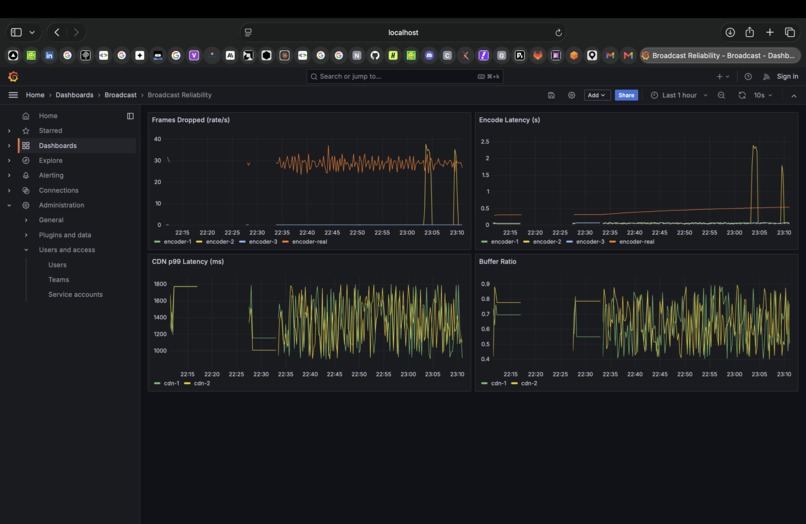Collapse the Administration section chevron
Screen dimensions: 806x524
9,205
